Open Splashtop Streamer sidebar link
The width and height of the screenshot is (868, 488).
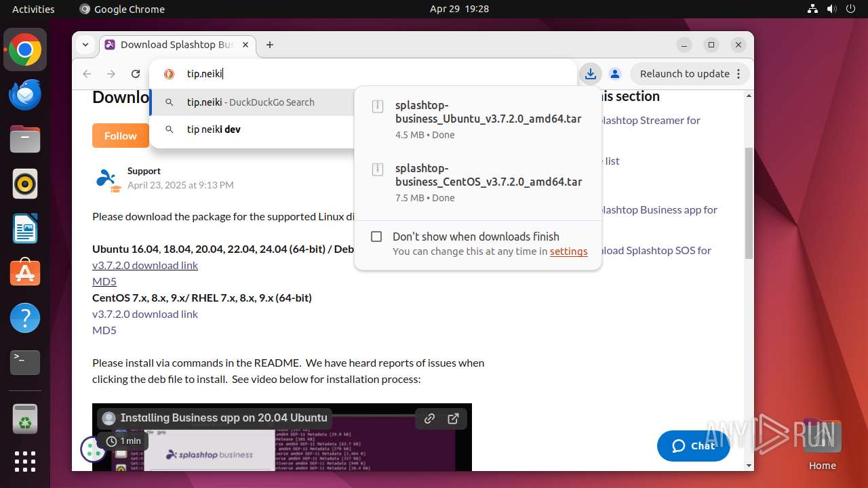click(650, 121)
